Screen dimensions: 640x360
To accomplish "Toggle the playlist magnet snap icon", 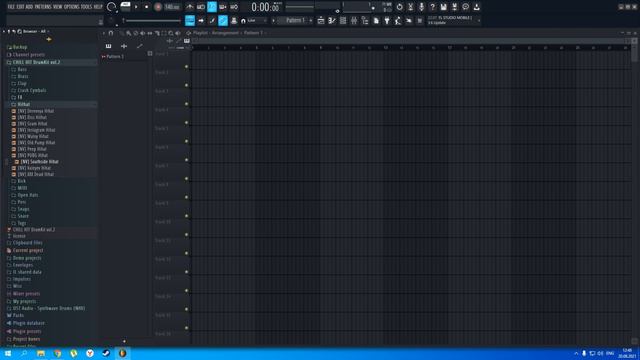I will coord(111,33).
